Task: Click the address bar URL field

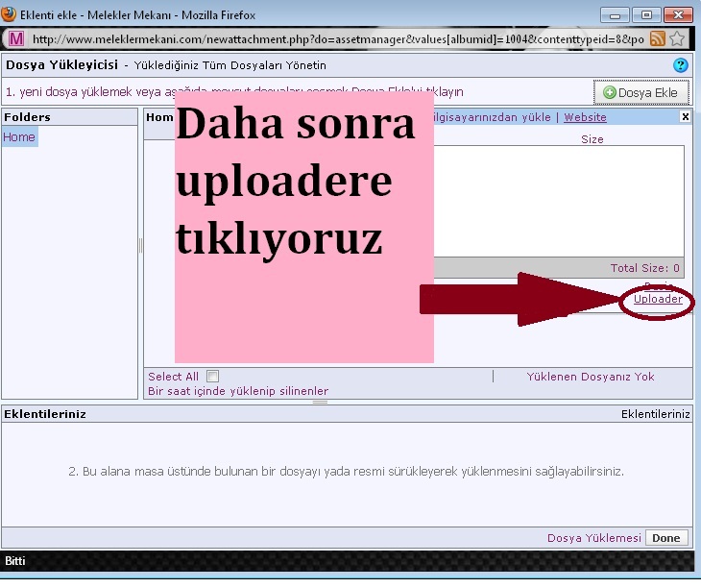Action: pos(336,38)
